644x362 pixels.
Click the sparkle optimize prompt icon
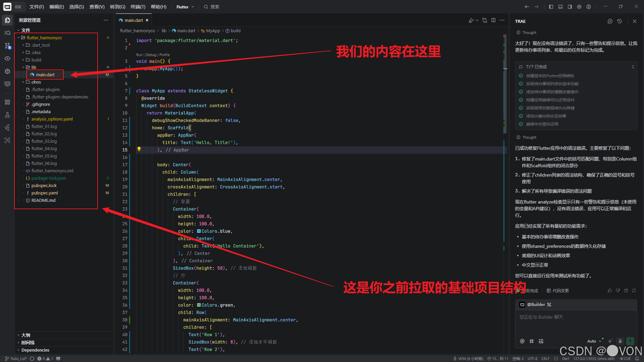click(610, 341)
